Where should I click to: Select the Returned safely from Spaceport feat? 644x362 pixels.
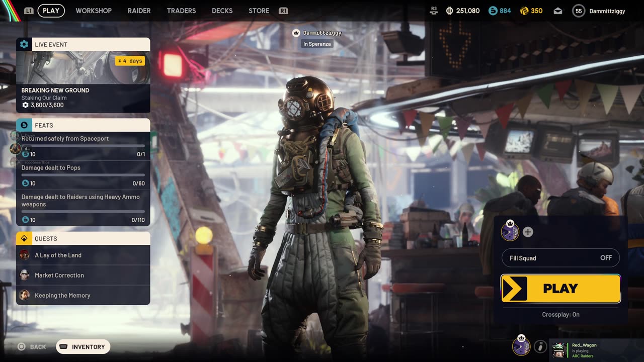[83, 146]
